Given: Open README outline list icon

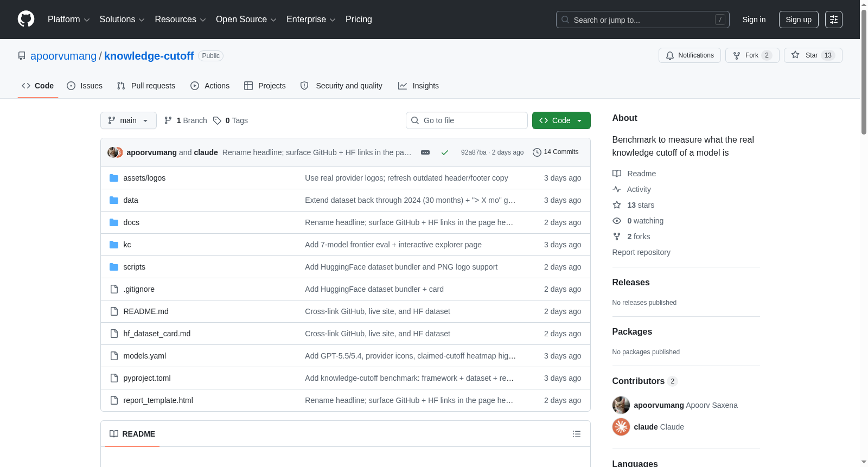Looking at the screenshot, I should [x=577, y=434].
